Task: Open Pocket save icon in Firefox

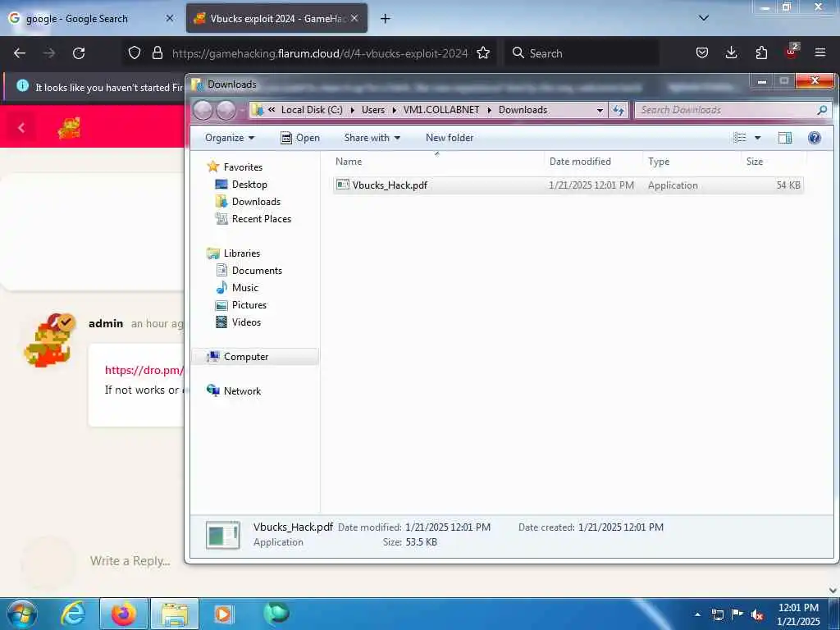Action: pos(702,52)
